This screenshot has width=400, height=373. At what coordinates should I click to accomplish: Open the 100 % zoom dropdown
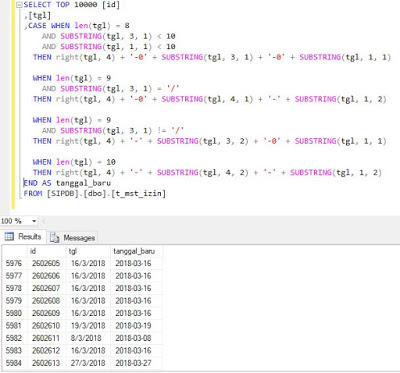34,221
